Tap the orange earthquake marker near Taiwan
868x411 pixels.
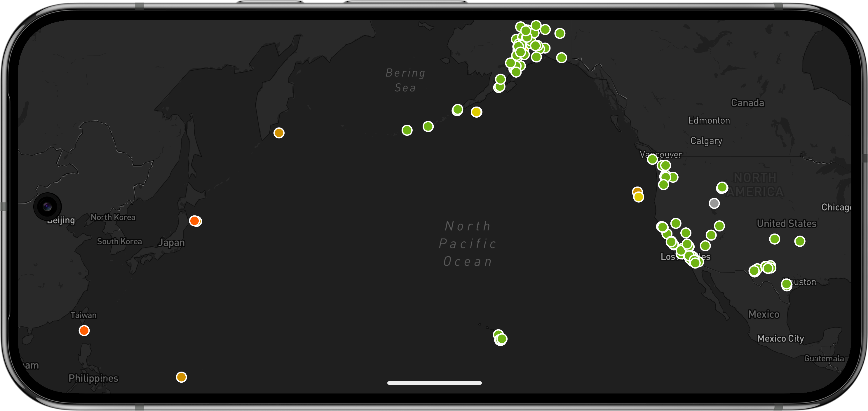84,330
